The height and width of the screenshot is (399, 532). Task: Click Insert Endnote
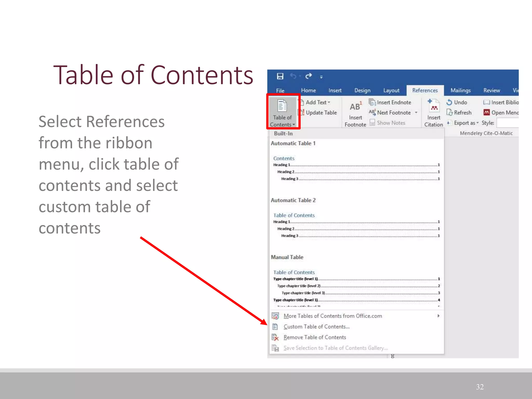[390, 102]
